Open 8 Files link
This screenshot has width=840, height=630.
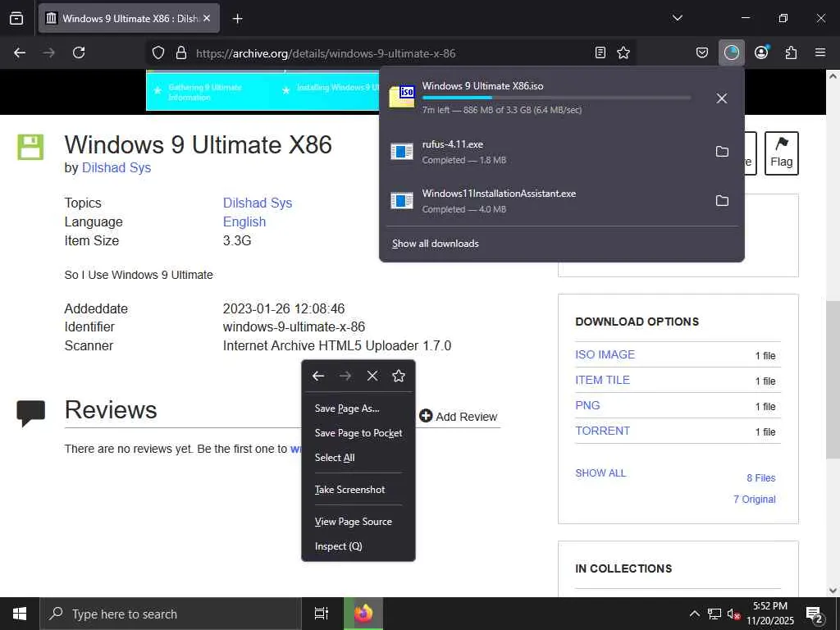(x=760, y=478)
